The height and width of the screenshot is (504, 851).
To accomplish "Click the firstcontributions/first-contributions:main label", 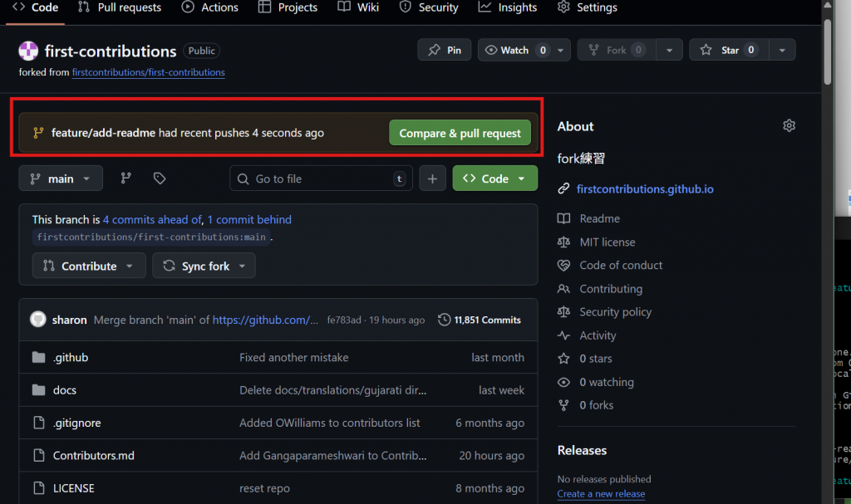I will click(x=151, y=237).
